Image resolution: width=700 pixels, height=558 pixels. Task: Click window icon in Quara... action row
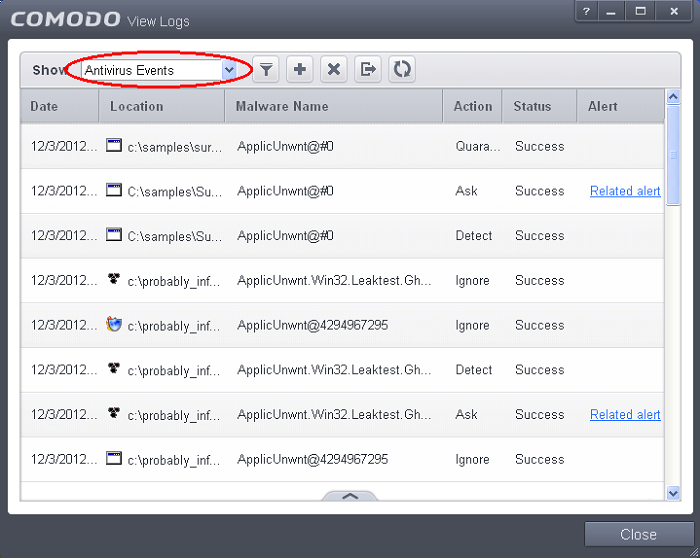(x=114, y=145)
